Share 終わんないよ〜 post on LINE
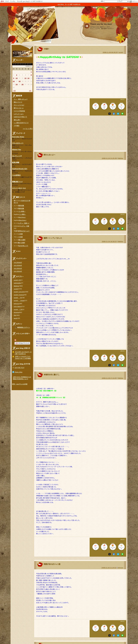This screenshot has height=644, width=138. 123,229
